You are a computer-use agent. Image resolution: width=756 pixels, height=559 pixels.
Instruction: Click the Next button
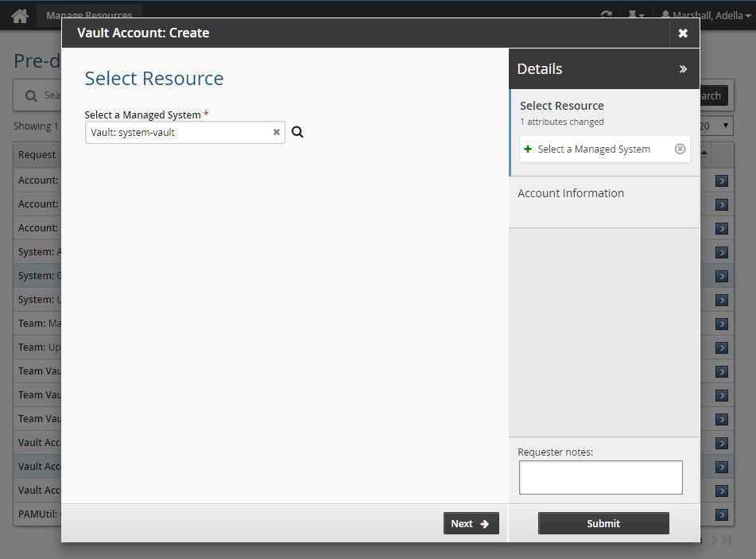pos(471,523)
